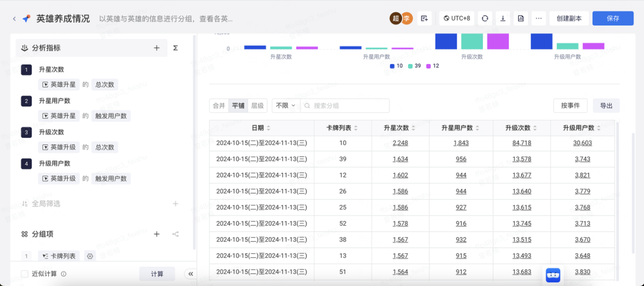
Task: Open 英雄升星 event selector under 升星次数
Action: coord(58,85)
